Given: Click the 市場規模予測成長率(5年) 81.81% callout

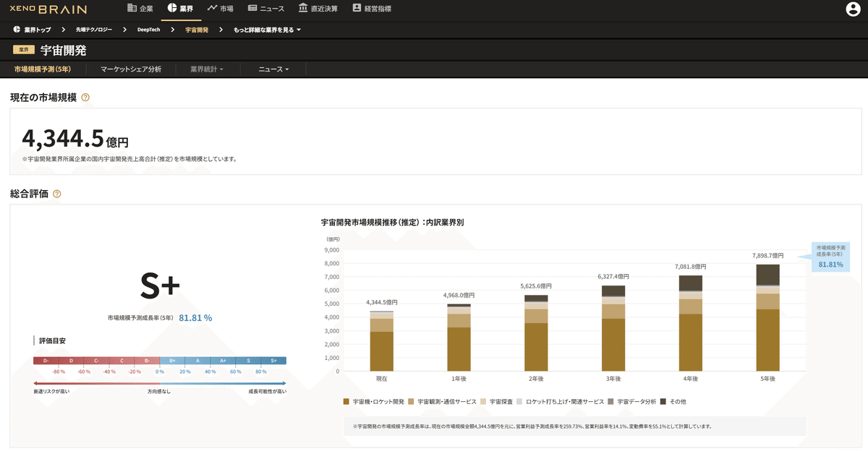Looking at the screenshot, I should coord(830,257).
